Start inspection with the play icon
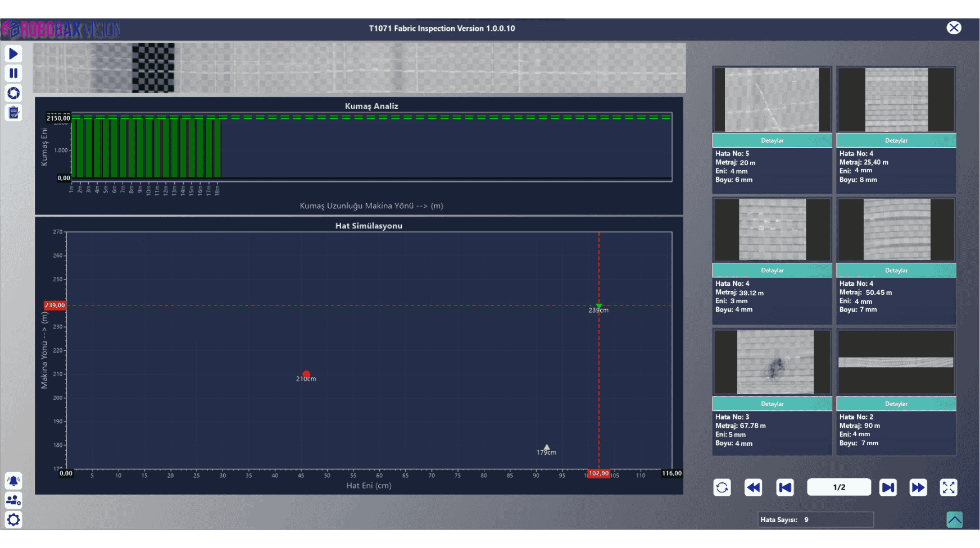Image resolution: width=980 pixels, height=548 pixels. point(13,53)
